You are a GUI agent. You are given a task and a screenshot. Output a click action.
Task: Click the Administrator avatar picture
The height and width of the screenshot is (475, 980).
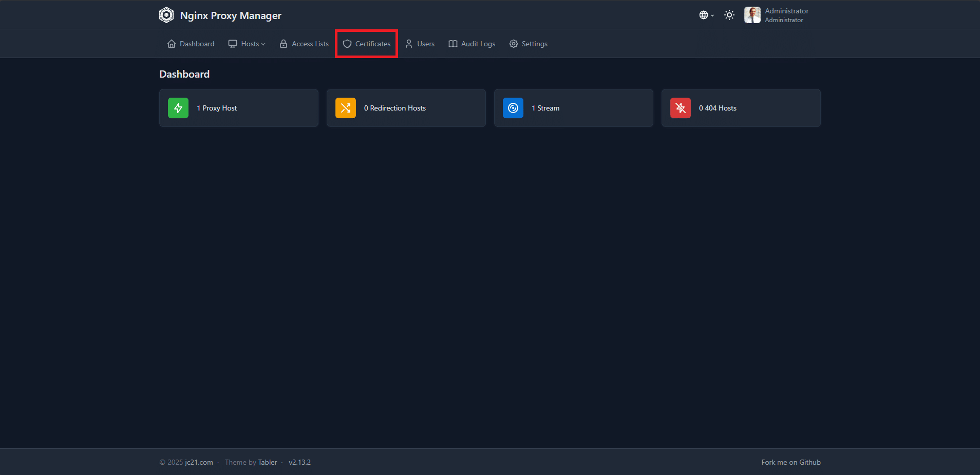point(752,15)
